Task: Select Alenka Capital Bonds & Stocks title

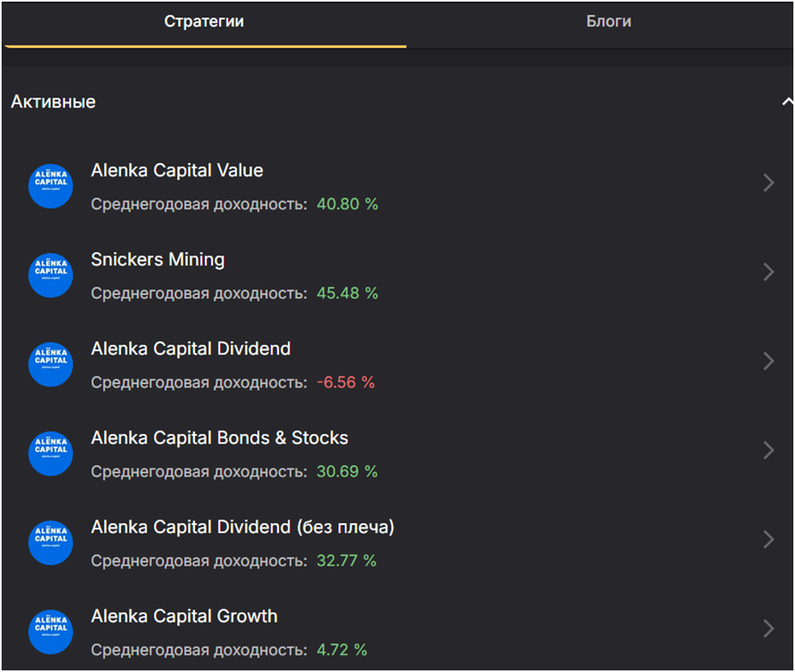Action: click(x=219, y=438)
